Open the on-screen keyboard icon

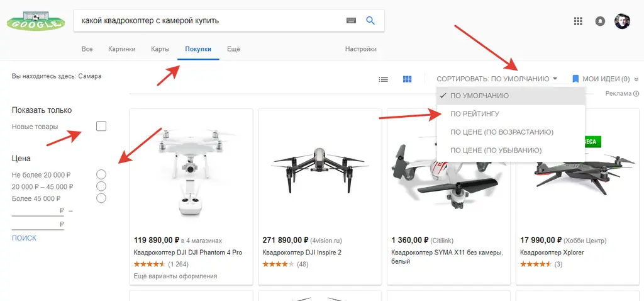(351, 21)
